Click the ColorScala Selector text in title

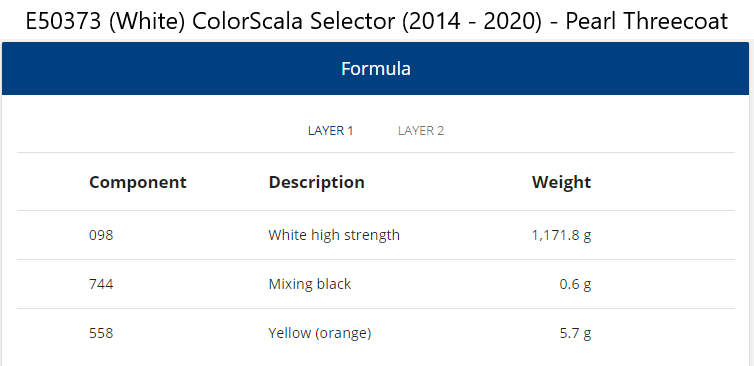point(294,22)
